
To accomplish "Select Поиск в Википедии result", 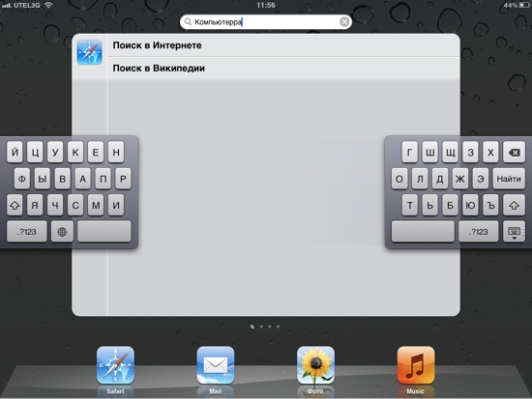I will pos(283,69).
